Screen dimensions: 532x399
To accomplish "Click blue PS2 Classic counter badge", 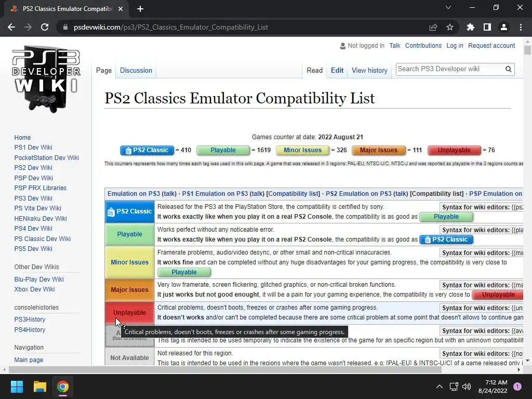I will tap(147, 150).
